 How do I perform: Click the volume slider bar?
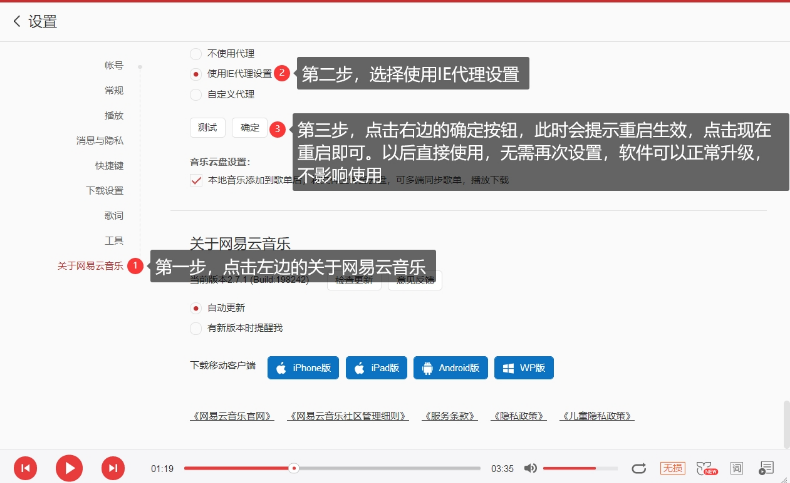click(x=580, y=468)
